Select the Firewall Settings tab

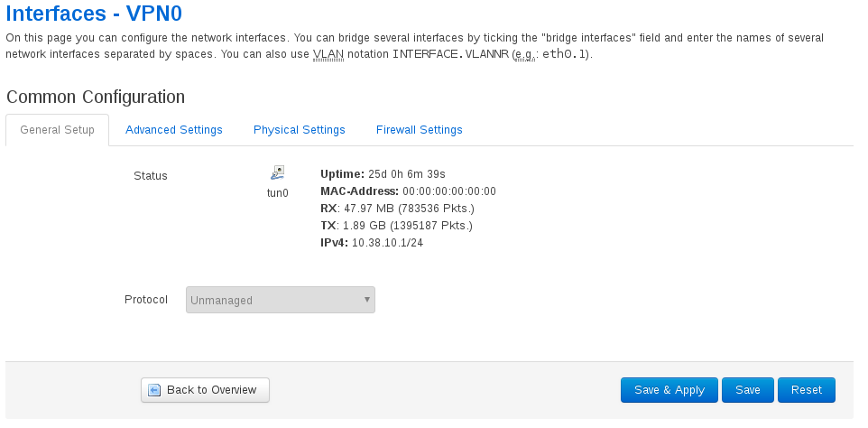(x=419, y=130)
